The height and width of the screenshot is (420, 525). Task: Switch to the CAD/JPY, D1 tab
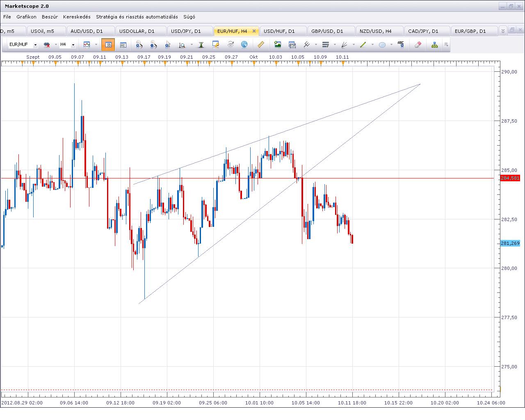(x=427, y=31)
